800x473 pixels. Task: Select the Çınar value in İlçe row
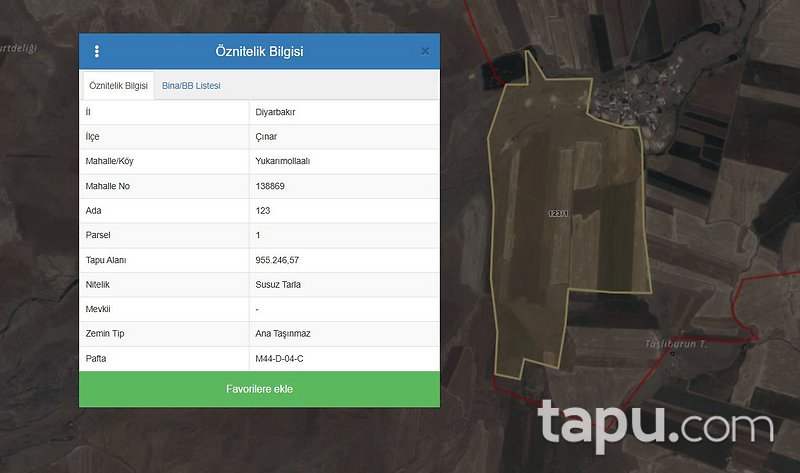tap(268, 137)
